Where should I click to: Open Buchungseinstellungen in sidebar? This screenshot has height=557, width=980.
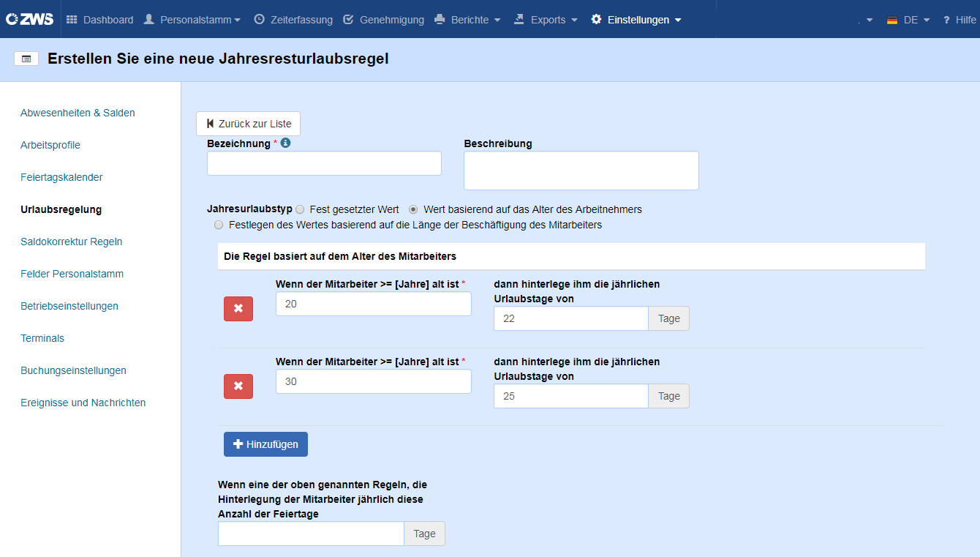(73, 370)
